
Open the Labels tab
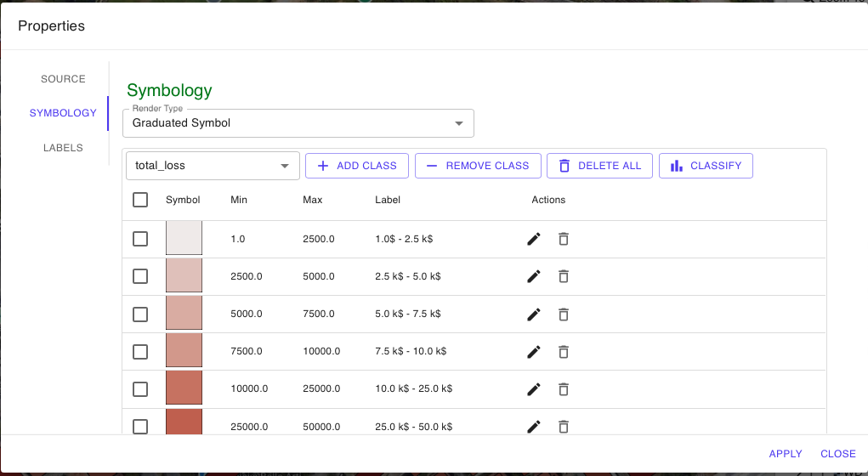point(63,148)
